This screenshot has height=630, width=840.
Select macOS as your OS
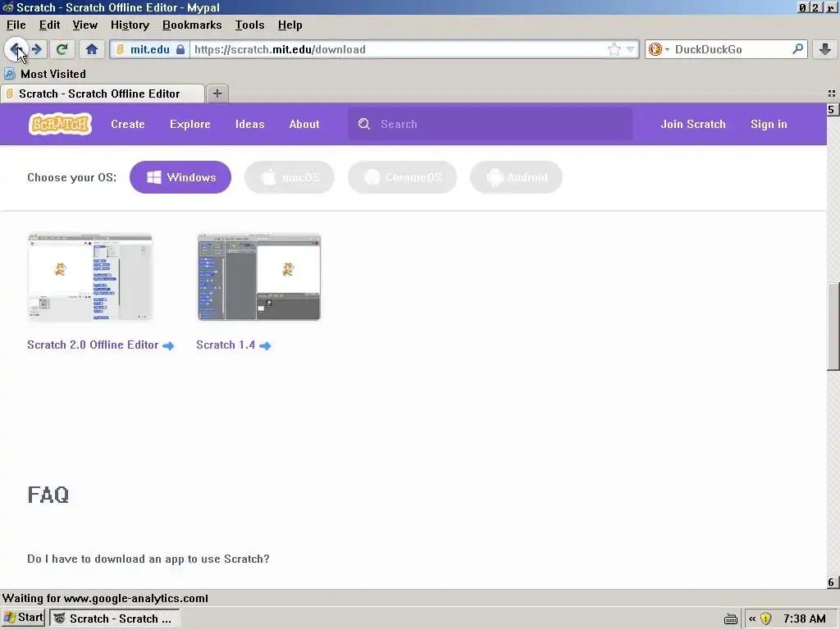[x=290, y=177]
